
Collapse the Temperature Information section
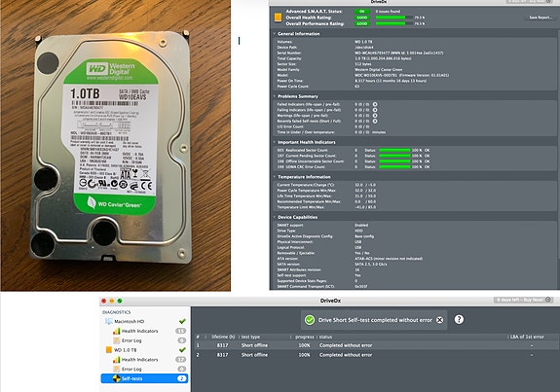[275, 177]
